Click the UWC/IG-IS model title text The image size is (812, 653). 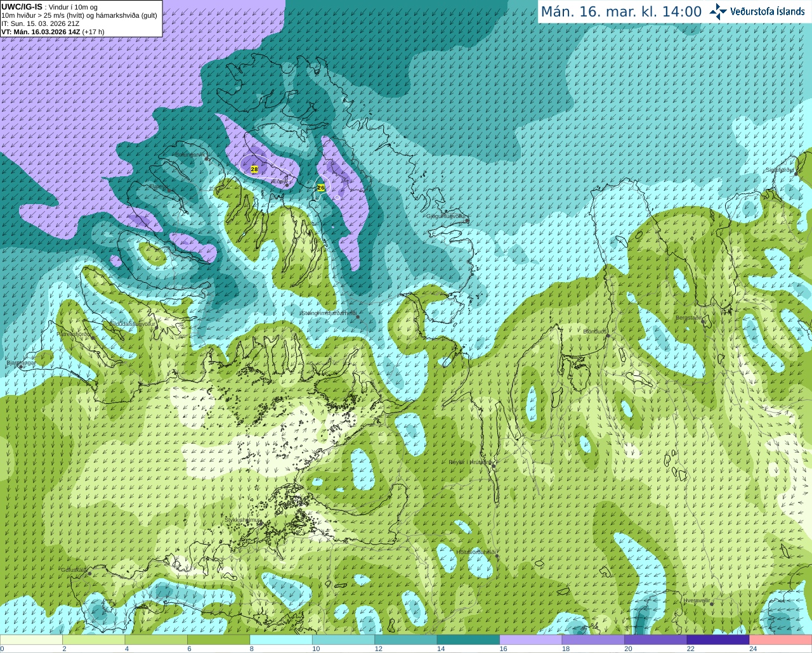click(22, 6)
